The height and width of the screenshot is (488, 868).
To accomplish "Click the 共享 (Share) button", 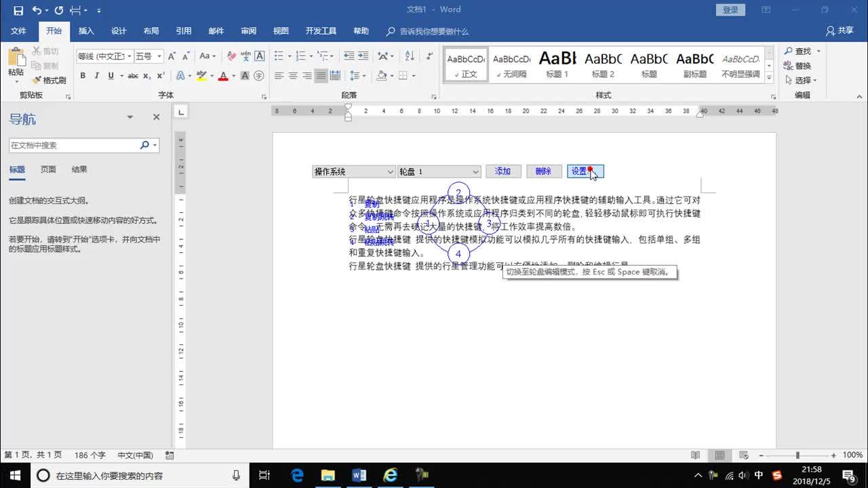I will [x=840, y=31].
